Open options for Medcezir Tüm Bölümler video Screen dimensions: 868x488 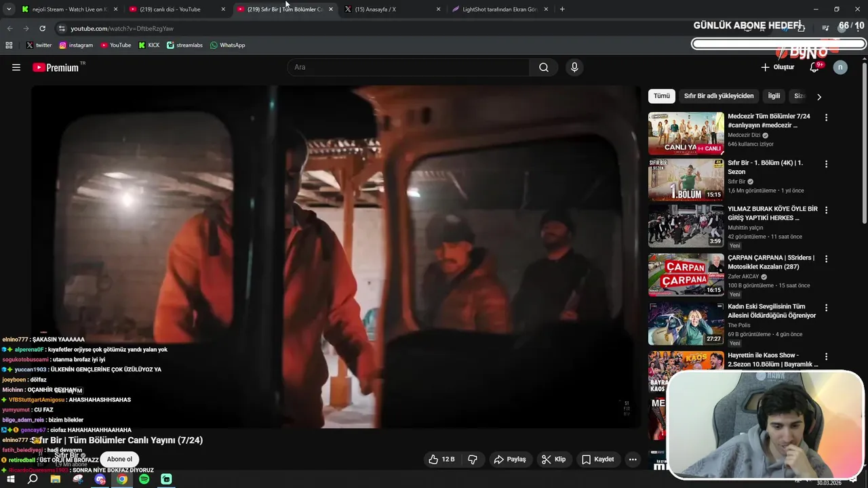(826, 117)
